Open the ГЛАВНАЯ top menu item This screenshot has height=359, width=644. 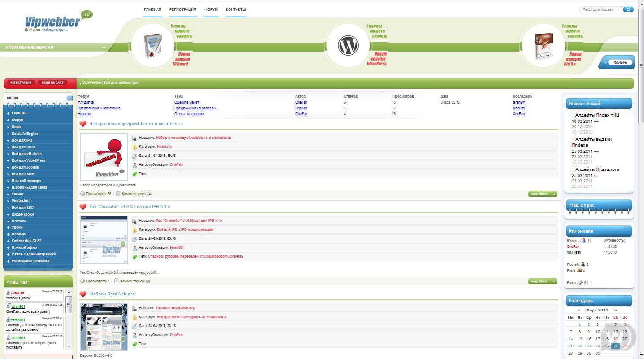[152, 9]
